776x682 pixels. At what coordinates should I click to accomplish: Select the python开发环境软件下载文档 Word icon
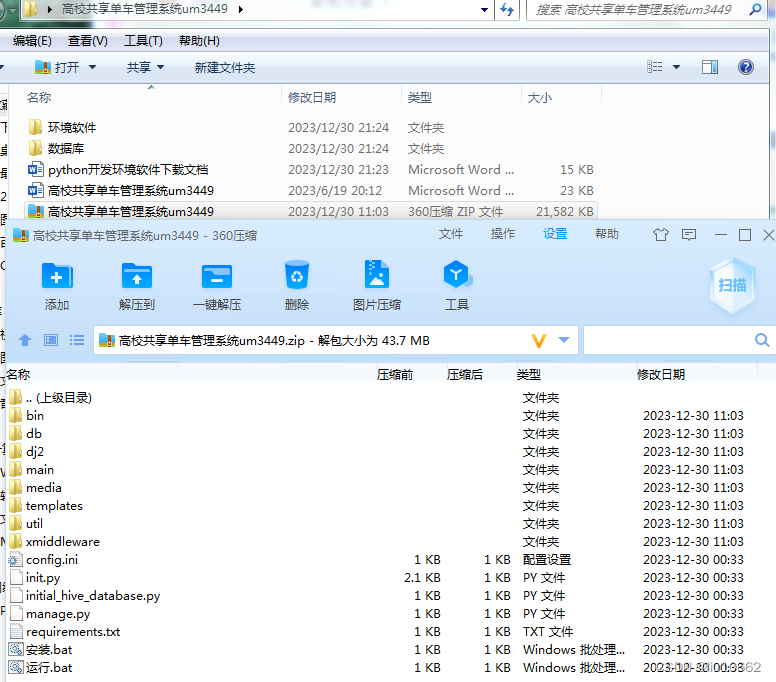tap(35, 170)
